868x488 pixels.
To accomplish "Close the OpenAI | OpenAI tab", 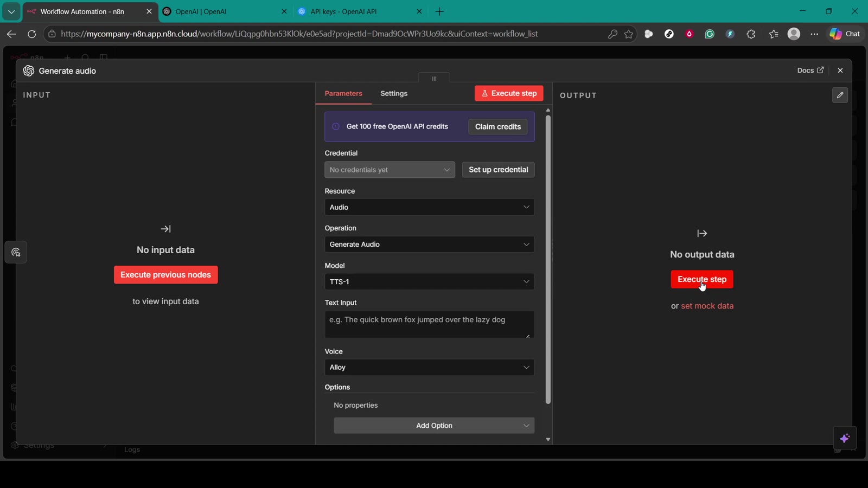I will [x=284, y=11].
